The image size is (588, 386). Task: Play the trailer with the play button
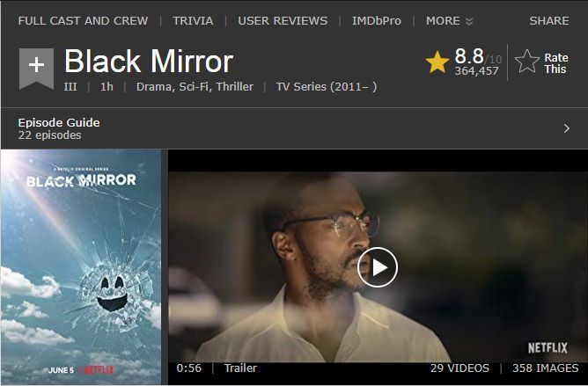click(378, 267)
